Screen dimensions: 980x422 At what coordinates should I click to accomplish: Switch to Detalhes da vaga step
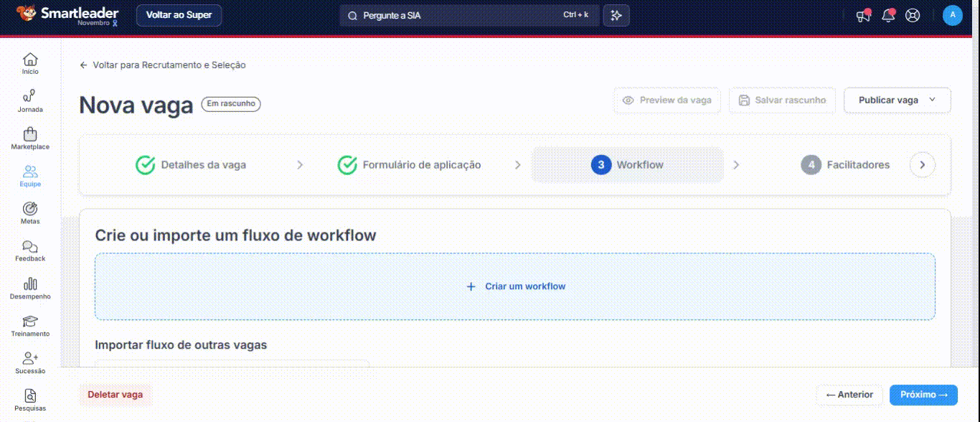pyautogui.click(x=192, y=165)
